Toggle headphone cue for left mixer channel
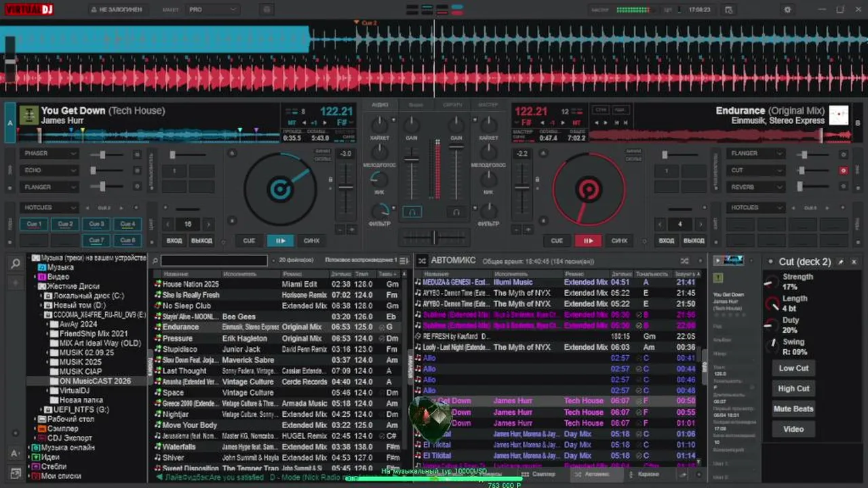This screenshot has height=488, width=868. 412,212
